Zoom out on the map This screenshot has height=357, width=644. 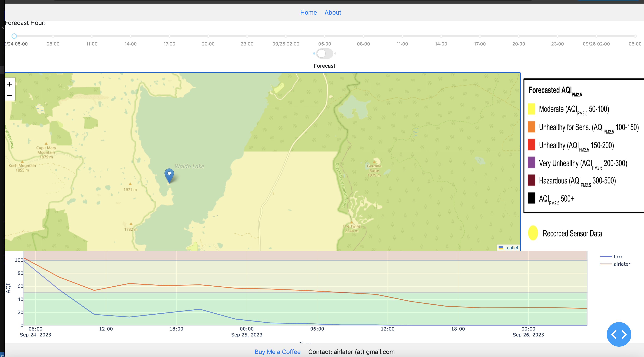click(9, 96)
